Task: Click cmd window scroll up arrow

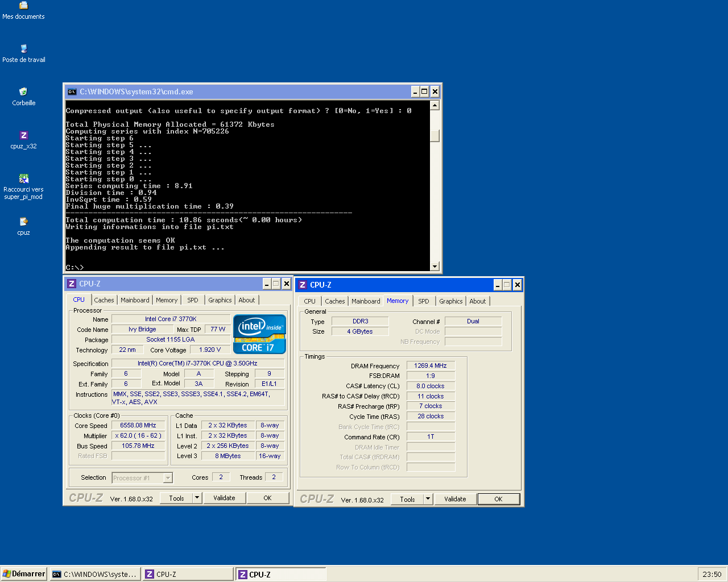Action: click(x=435, y=105)
